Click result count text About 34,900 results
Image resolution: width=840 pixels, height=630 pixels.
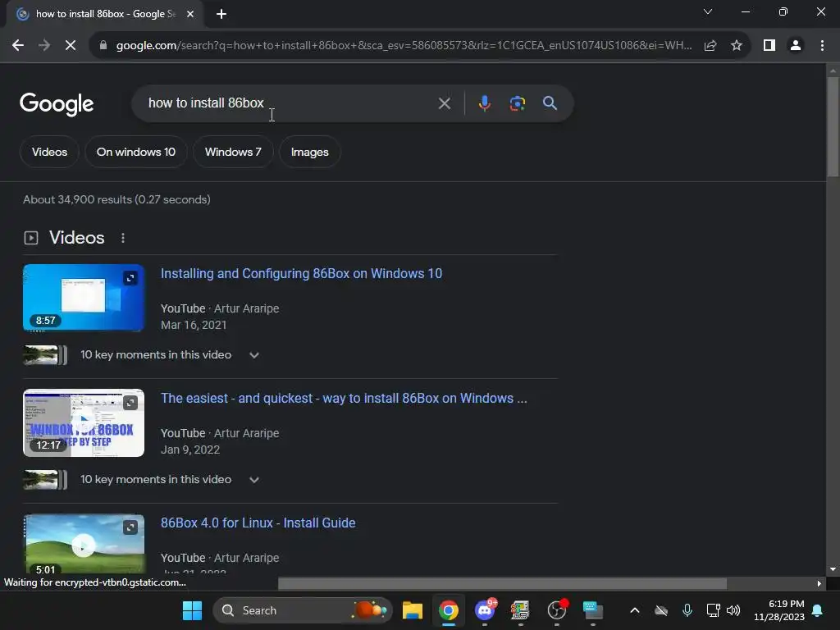coord(116,200)
